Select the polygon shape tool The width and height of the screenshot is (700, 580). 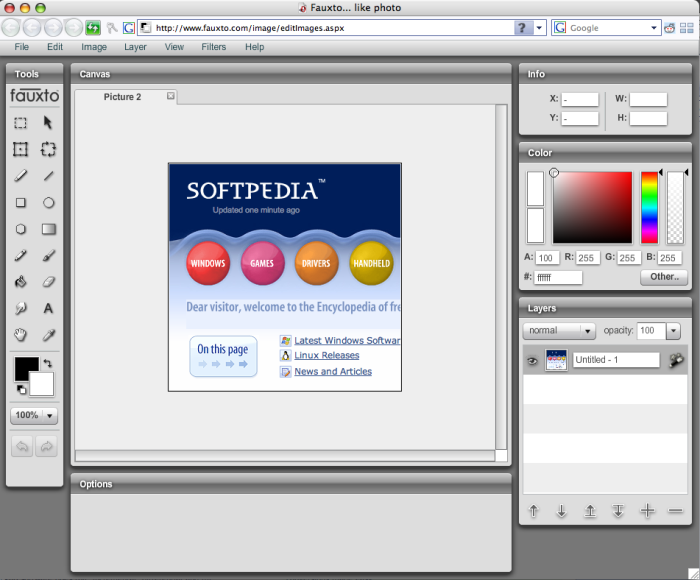click(x=21, y=229)
